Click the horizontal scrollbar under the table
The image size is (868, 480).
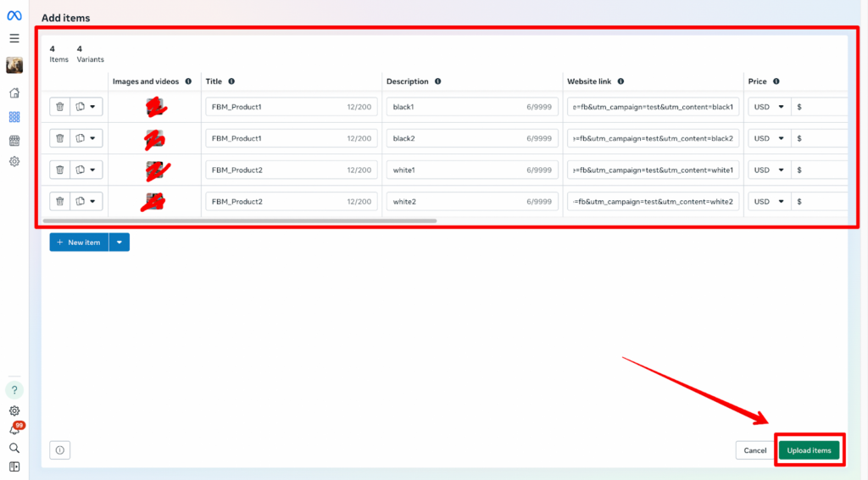coord(240,220)
